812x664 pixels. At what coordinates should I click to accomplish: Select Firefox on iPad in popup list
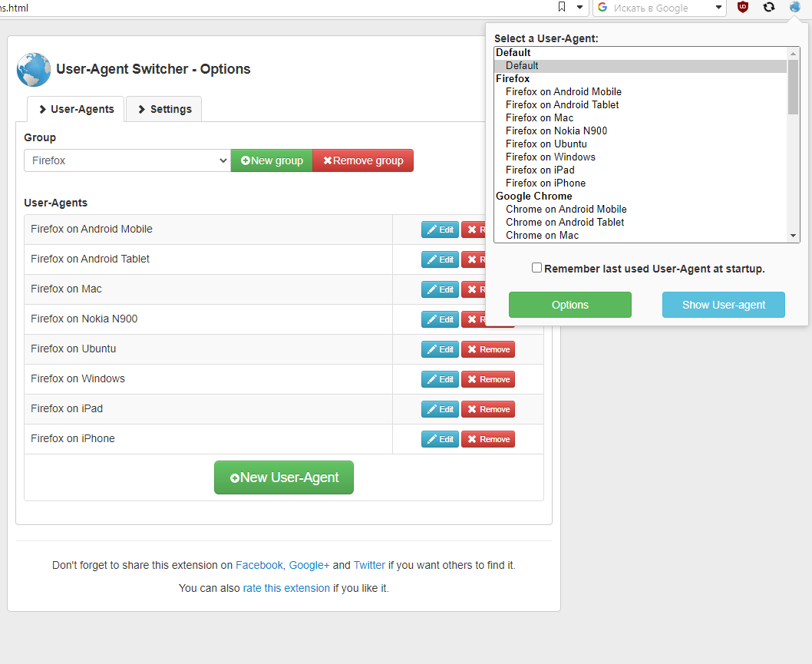[x=641, y=170]
